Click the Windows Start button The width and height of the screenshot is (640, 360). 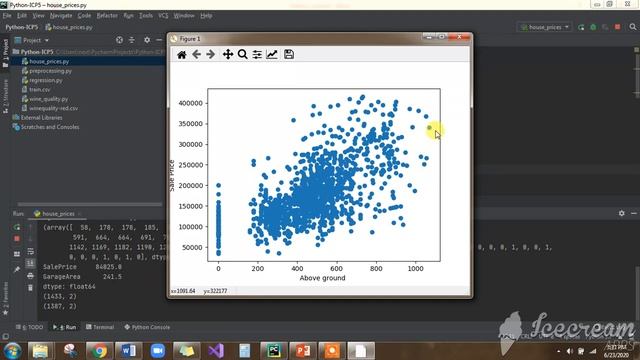click(x=12, y=351)
